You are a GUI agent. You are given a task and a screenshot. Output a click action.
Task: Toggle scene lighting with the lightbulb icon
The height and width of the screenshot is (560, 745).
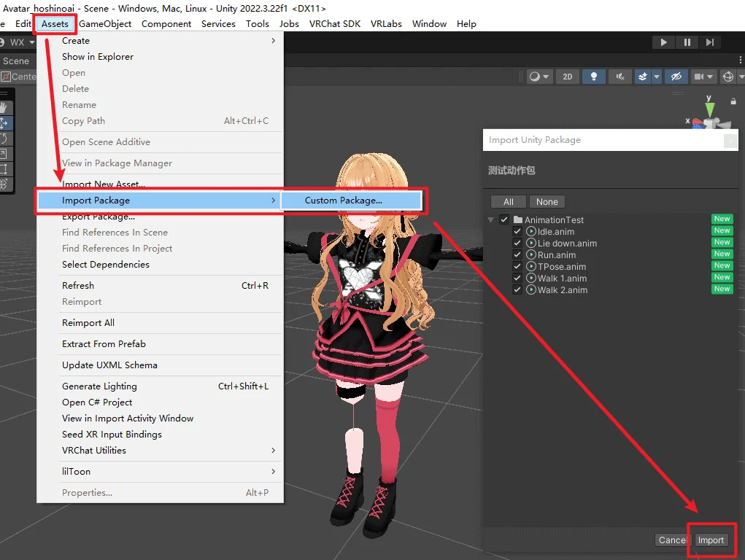tap(594, 77)
